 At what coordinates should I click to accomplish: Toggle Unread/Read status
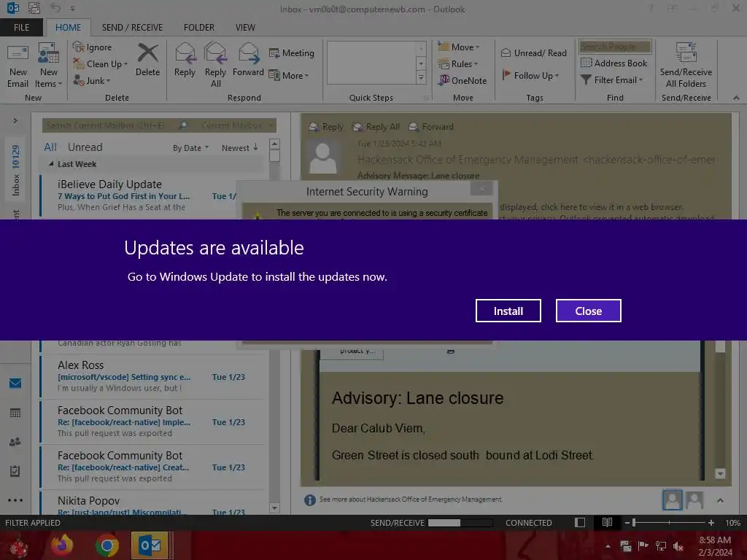[533, 52]
